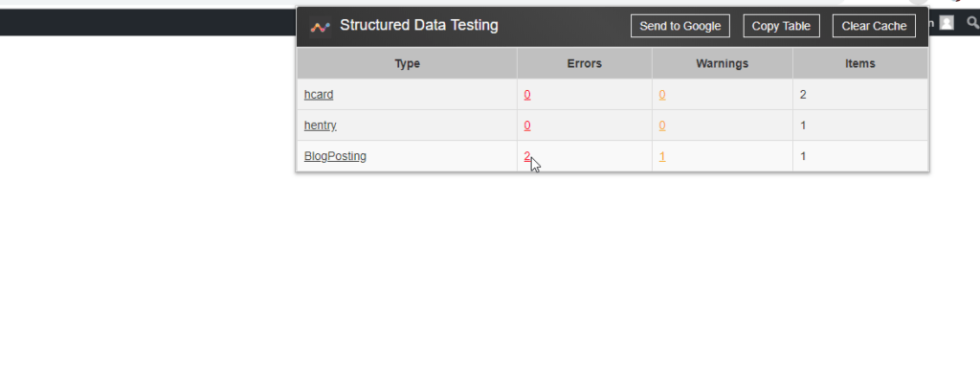Viewport: 980px width, 386px height.
Task: Click the Type column header
Action: pos(407,64)
